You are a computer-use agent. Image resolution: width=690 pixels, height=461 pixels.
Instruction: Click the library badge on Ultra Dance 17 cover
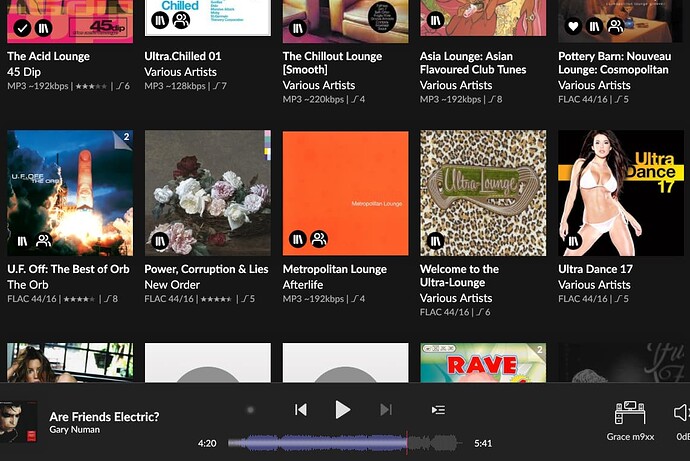tap(573, 241)
